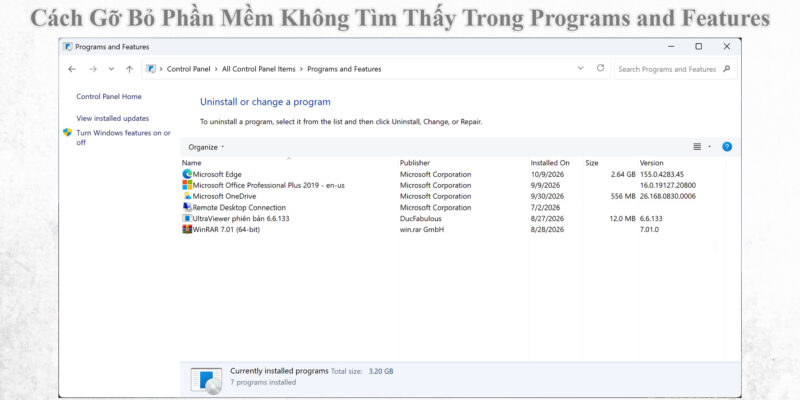The width and height of the screenshot is (800, 400).
Task: Click Programs and Features breadcrumb
Action: pyautogui.click(x=344, y=69)
